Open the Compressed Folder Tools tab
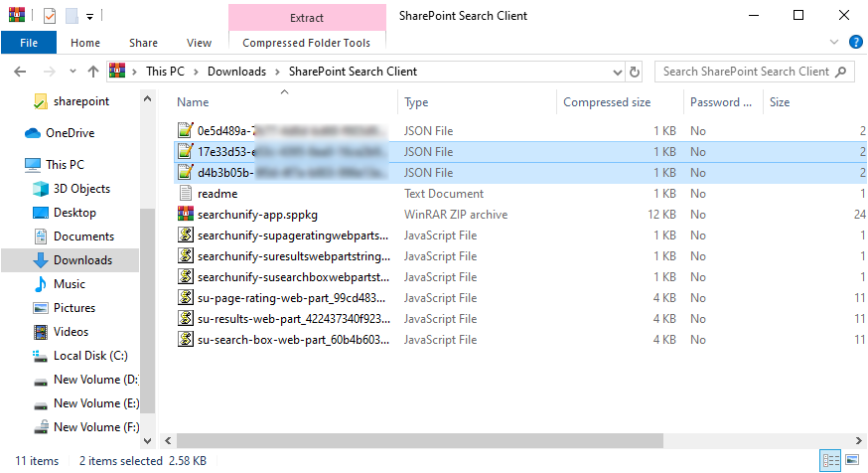868x473 pixels. point(306,43)
